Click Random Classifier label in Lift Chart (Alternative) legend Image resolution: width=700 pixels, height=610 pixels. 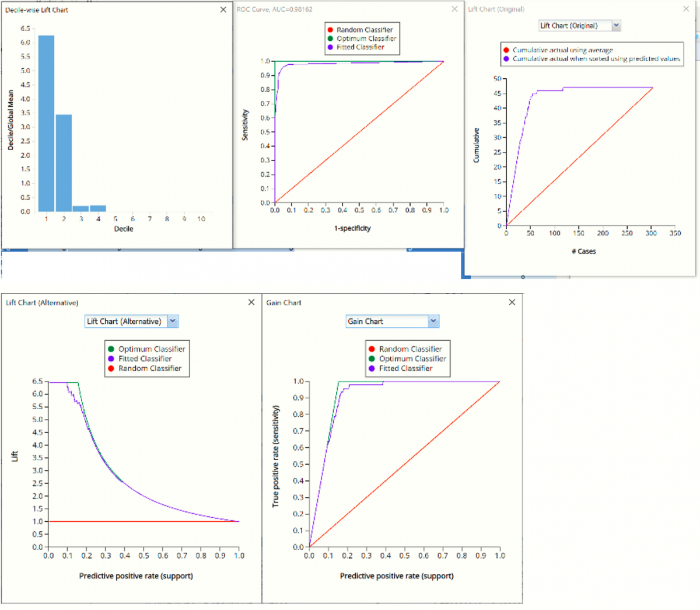click(x=150, y=369)
